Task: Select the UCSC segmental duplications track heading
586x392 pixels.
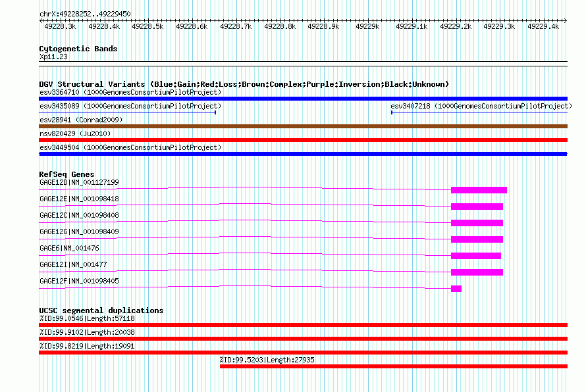Action: point(101,310)
